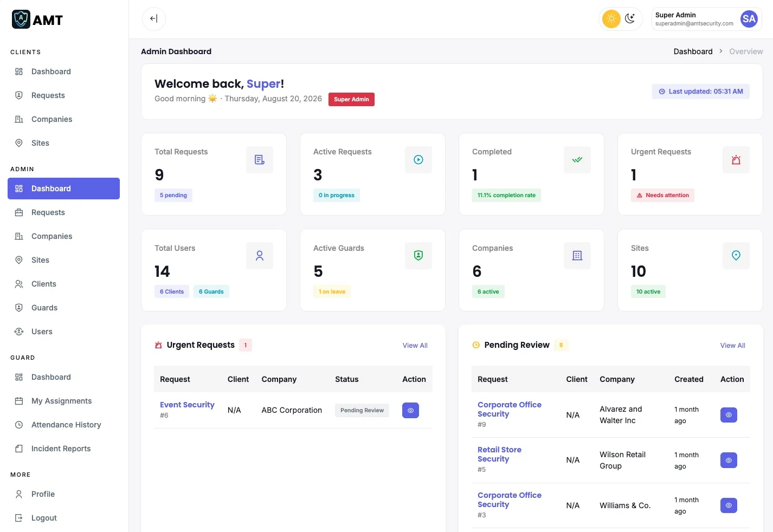Open Incident Reports page
The height and width of the screenshot is (532, 773).
click(63, 449)
